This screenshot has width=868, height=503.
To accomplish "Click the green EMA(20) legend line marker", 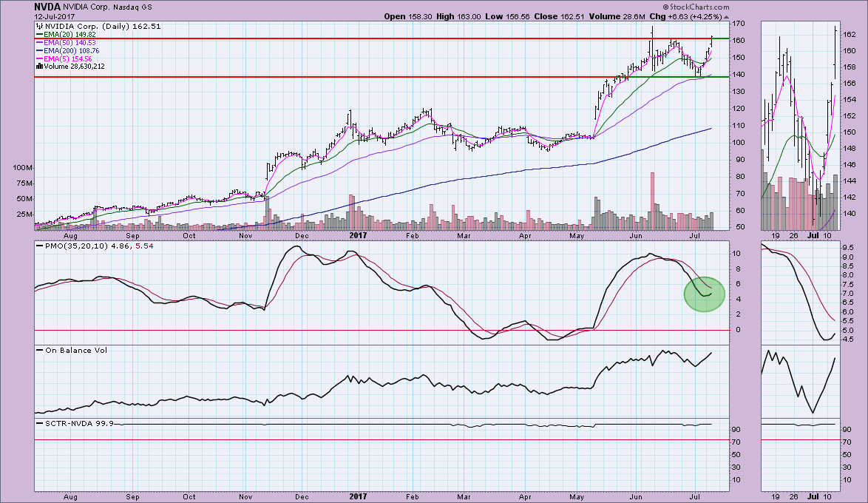I will [40, 33].
